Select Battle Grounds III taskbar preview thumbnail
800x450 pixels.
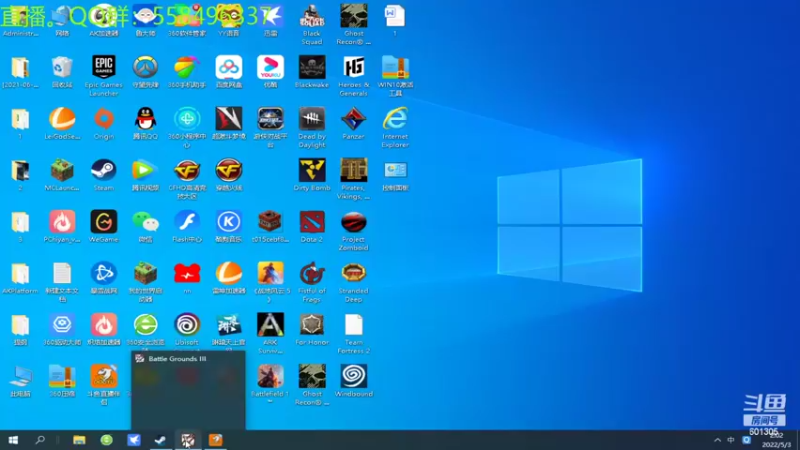[x=188, y=390]
